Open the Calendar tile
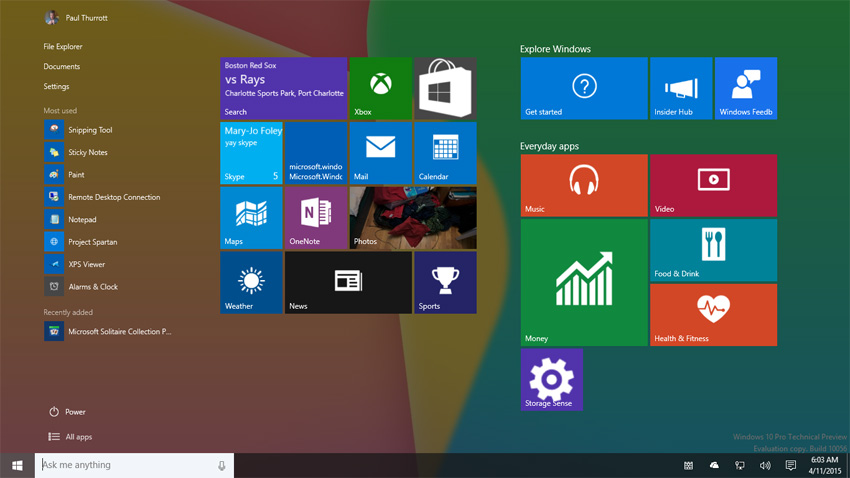850x478 pixels. coord(445,153)
